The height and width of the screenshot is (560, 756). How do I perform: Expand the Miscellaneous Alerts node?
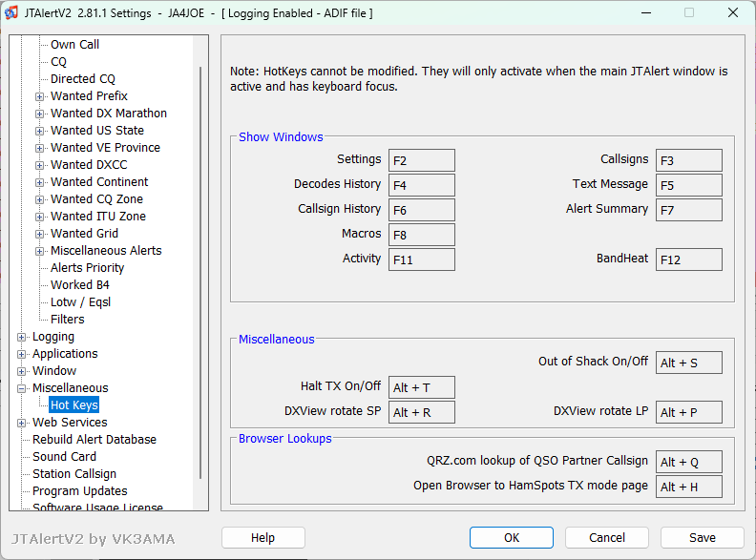[x=39, y=251]
